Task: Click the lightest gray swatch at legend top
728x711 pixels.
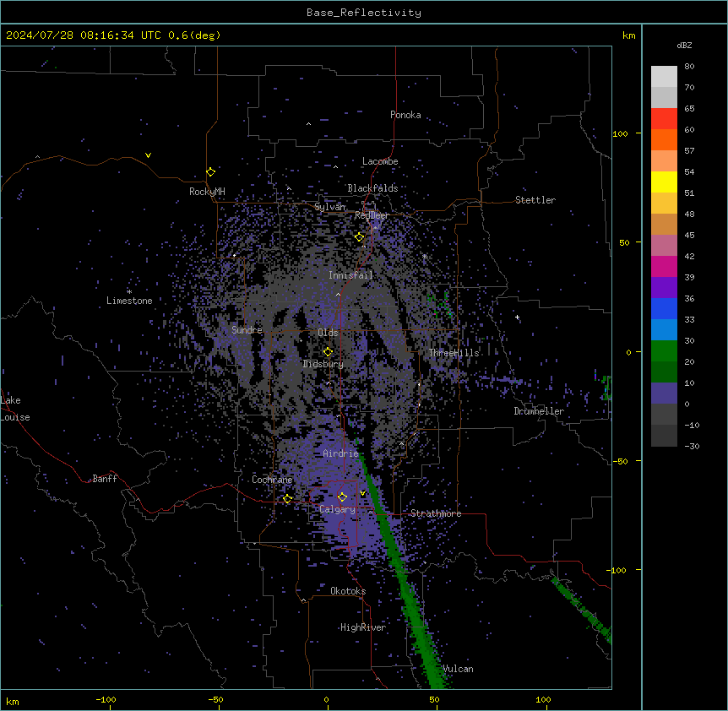Action: [664, 77]
